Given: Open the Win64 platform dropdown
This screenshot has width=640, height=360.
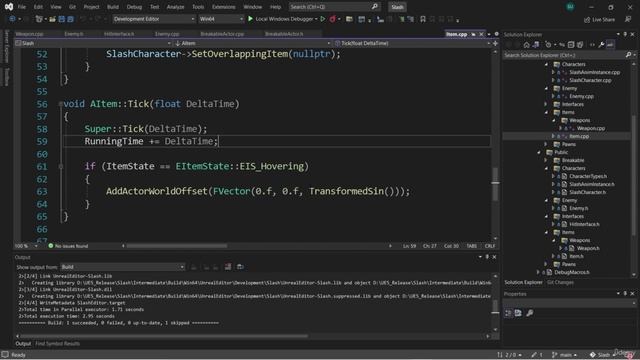Looking at the screenshot, I should tap(221, 19).
